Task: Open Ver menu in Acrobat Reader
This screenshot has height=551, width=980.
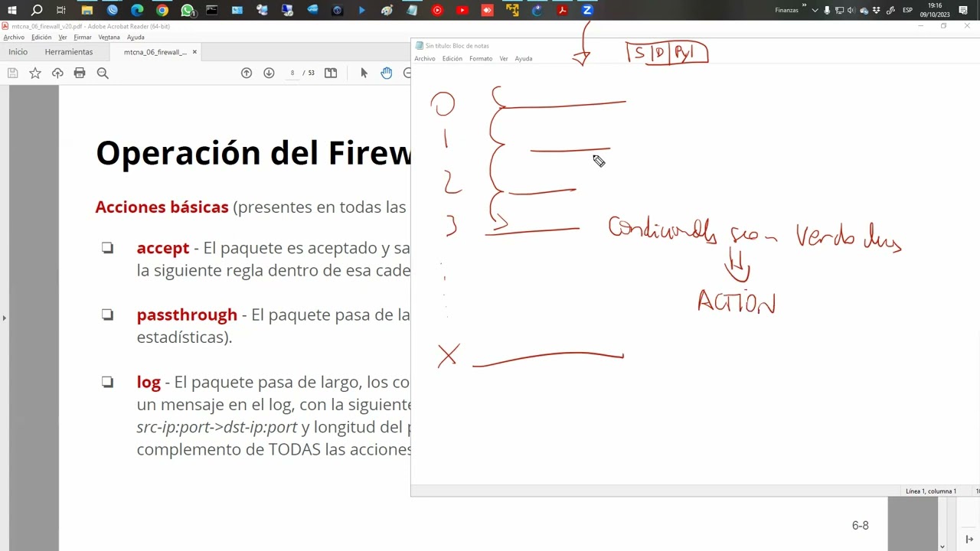Action: (x=63, y=37)
